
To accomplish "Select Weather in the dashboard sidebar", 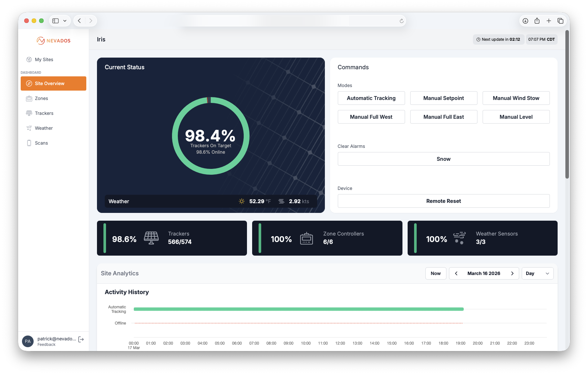I will click(44, 128).
